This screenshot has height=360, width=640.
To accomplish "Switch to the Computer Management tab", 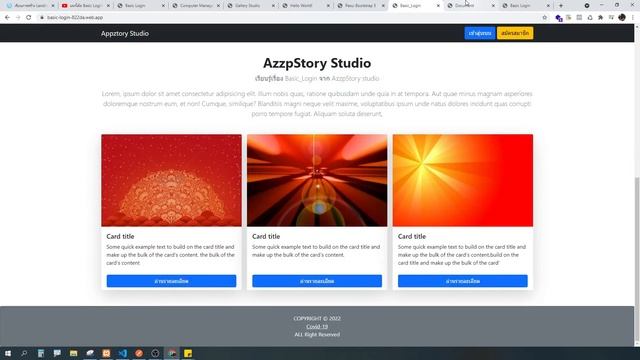I will point(196,6).
